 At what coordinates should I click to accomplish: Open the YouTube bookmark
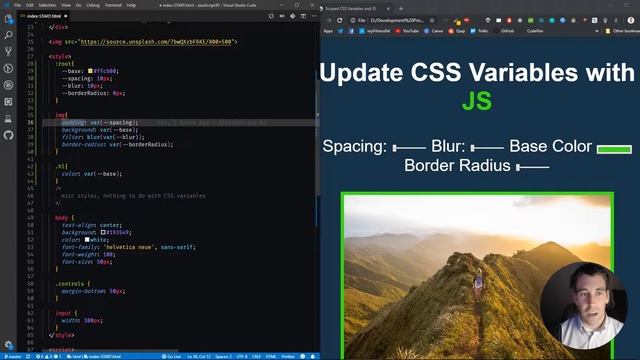(x=407, y=31)
